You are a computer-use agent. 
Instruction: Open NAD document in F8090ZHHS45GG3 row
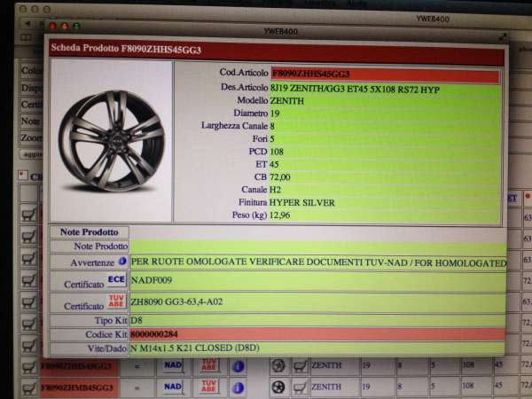click(174, 365)
